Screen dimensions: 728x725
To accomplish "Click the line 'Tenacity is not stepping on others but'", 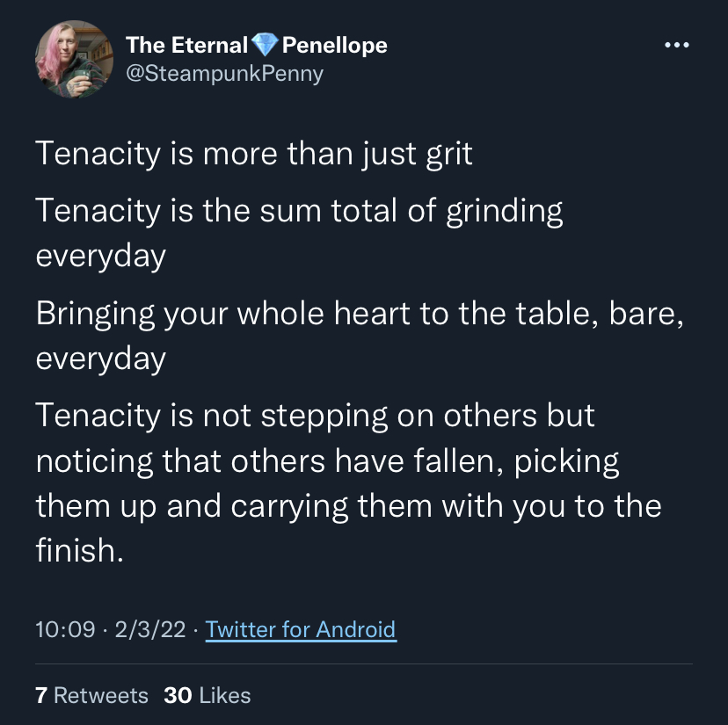I will point(316,416).
